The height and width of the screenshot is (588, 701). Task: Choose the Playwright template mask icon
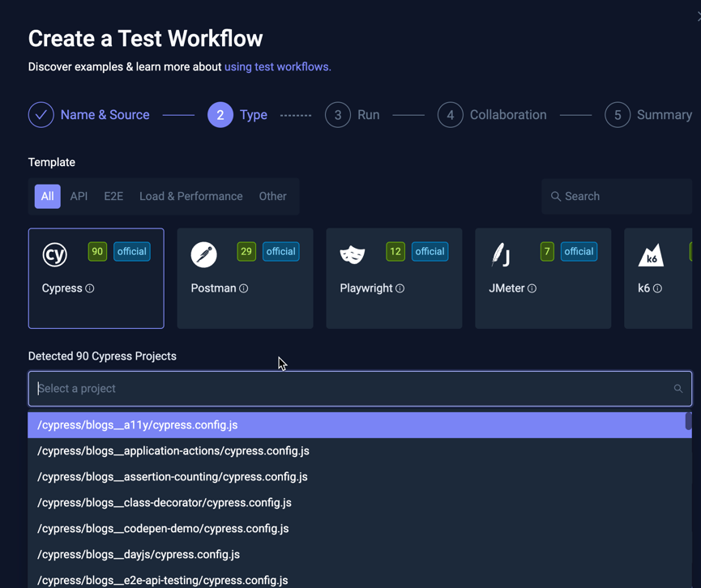coord(353,251)
